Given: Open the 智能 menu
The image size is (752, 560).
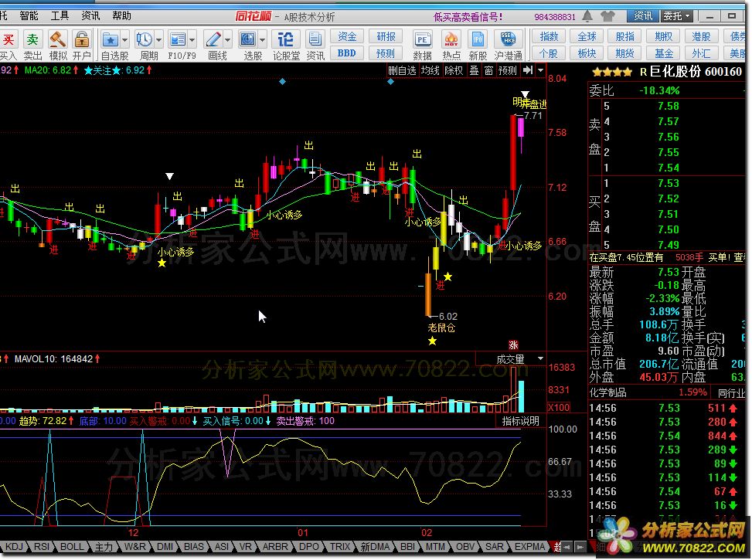Looking at the screenshot, I should point(29,15).
